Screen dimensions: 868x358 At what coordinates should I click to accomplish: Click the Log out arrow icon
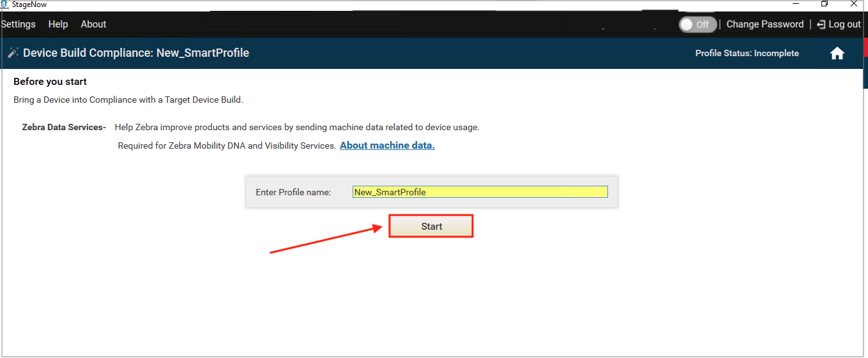click(x=821, y=25)
